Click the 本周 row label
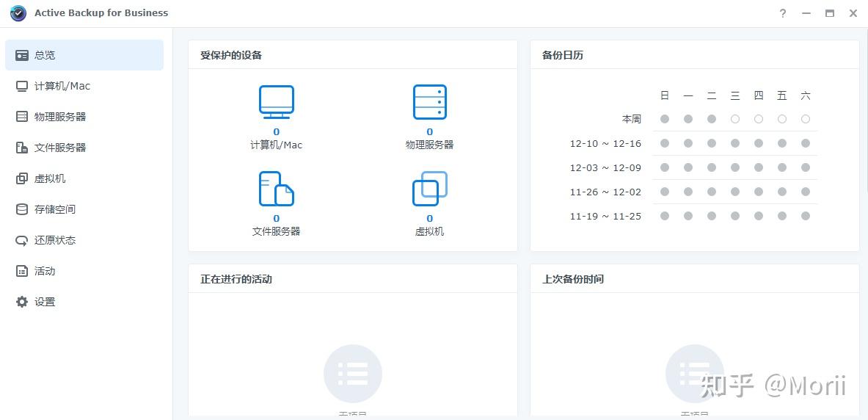The width and height of the screenshot is (868, 420). (631, 119)
